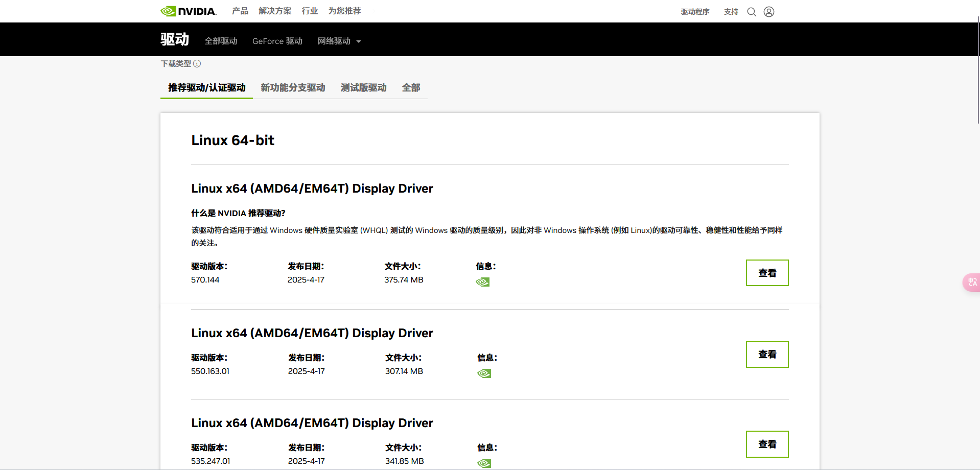Click the 什么是 NVIDIA 推荐驱动? text

click(239, 213)
